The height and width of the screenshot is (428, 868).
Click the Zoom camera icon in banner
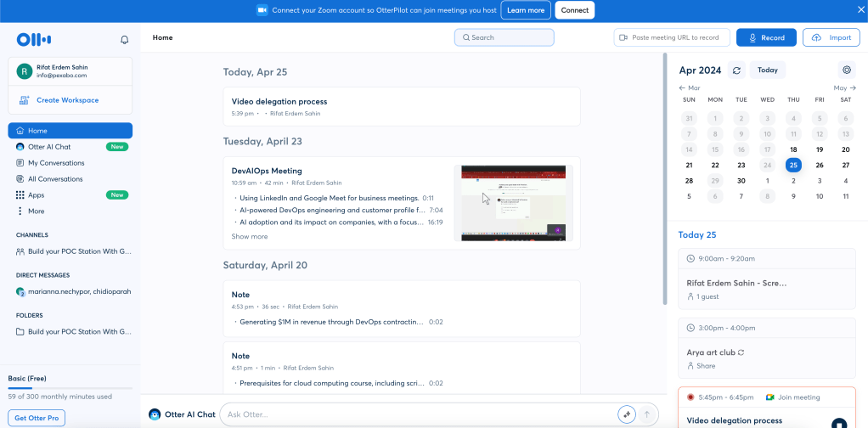point(262,10)
